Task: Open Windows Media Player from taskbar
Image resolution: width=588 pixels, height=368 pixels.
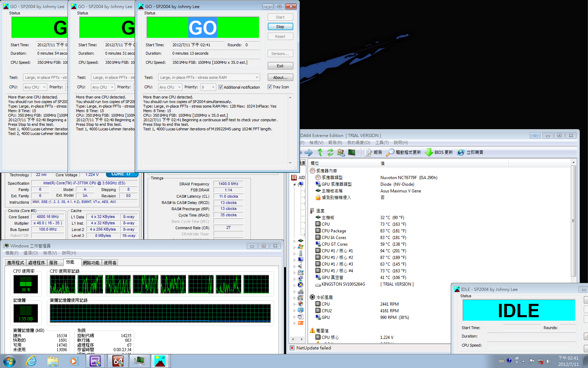Action: [x=73, y=361]
